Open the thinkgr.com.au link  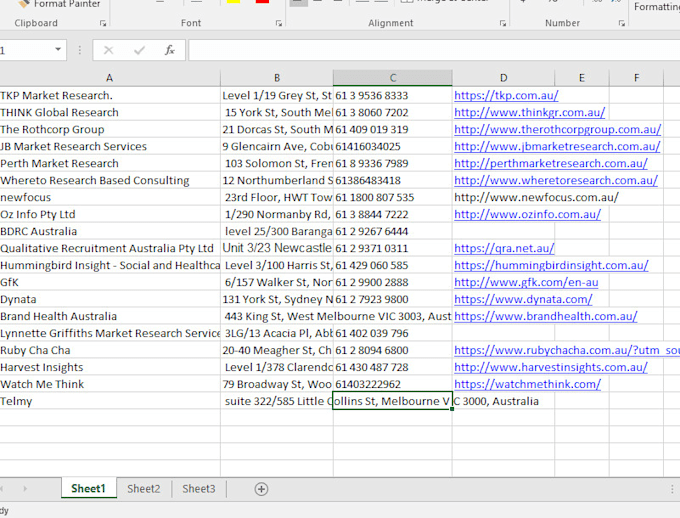[x=530, y=112]
